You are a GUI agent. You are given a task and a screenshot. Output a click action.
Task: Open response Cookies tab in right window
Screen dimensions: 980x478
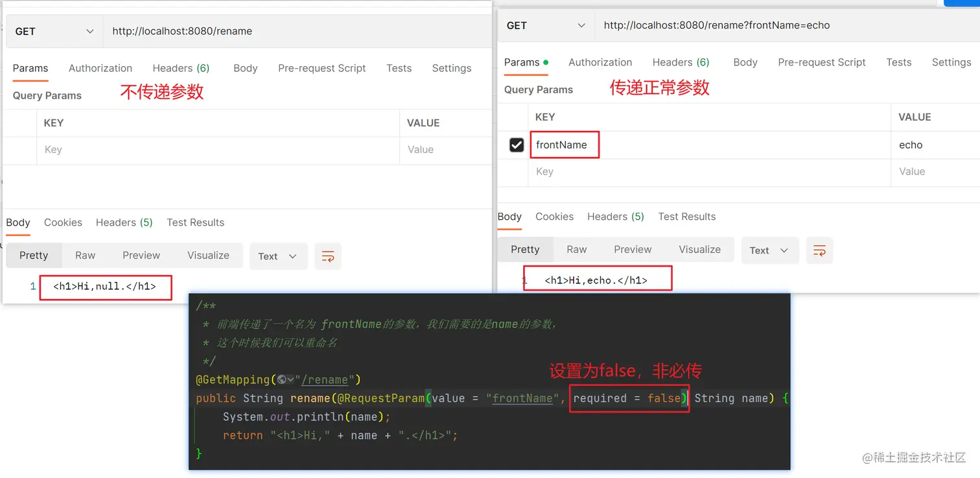point(554,217)
